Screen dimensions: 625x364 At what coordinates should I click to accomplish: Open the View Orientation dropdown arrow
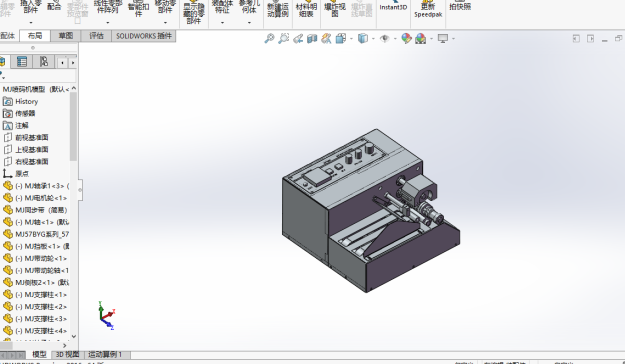pyautogui.click(x=351, y=39)
